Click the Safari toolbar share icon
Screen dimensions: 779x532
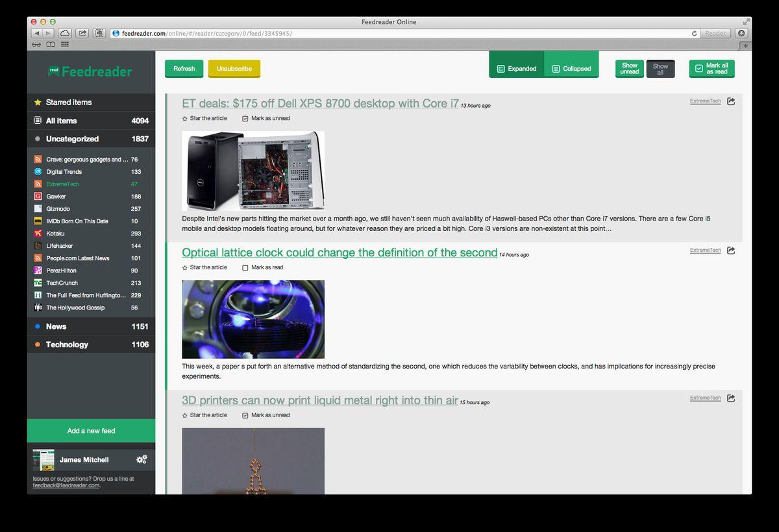[82, 33]
